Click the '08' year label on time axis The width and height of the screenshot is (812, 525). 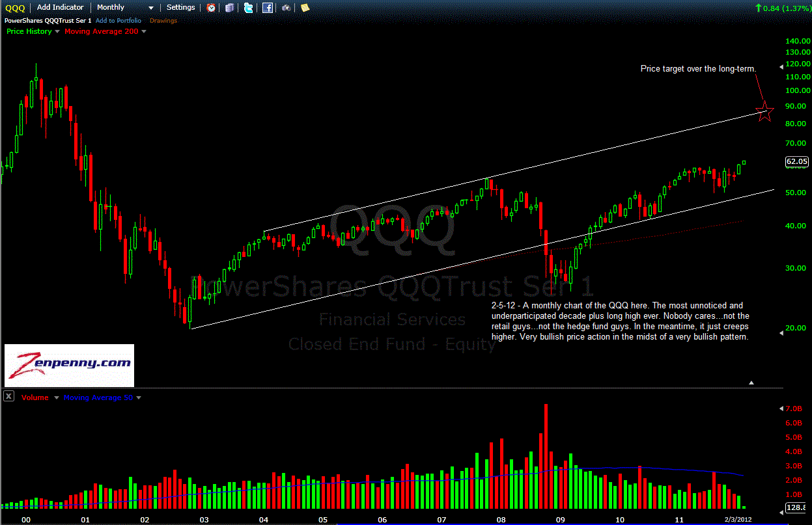tap(501, 520)
